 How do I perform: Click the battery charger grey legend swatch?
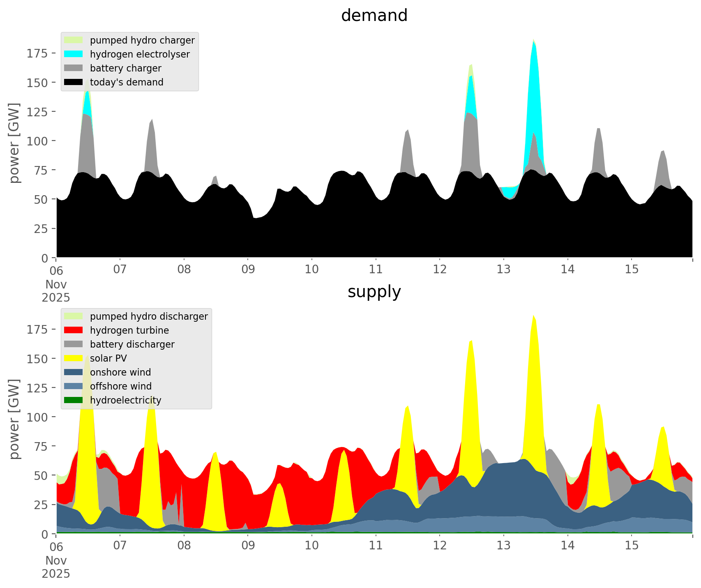[74, 68]
